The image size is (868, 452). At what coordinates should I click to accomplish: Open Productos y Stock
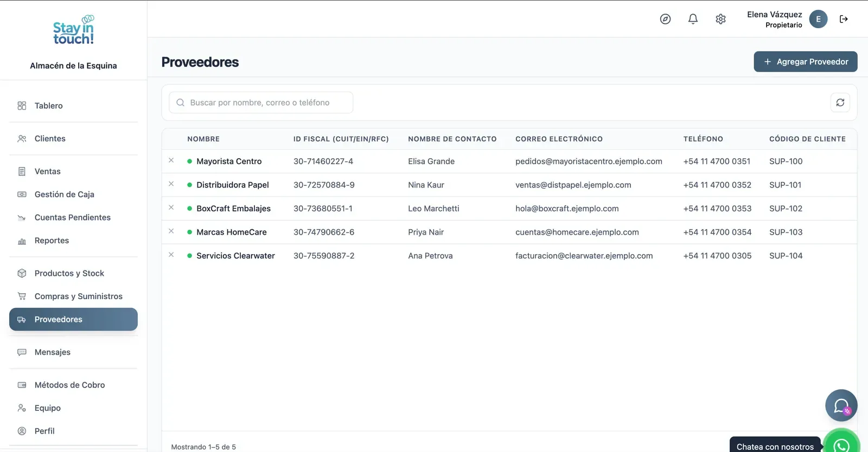73,273
